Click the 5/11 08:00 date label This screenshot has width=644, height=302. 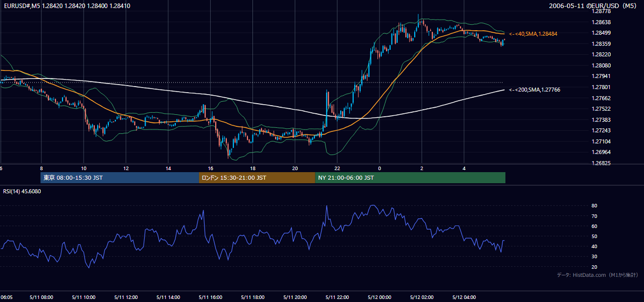[x=41, y=297]
